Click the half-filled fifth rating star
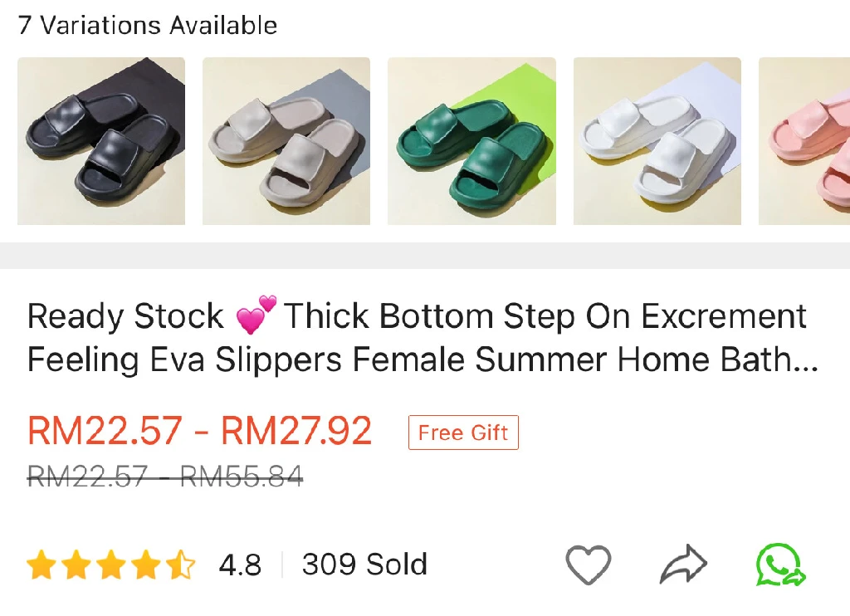850x616 pixels. point(180,566)
